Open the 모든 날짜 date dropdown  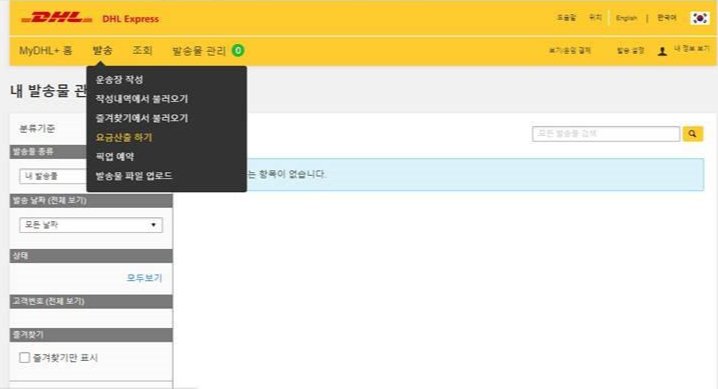pyautogui.click(x=91, y=225)
